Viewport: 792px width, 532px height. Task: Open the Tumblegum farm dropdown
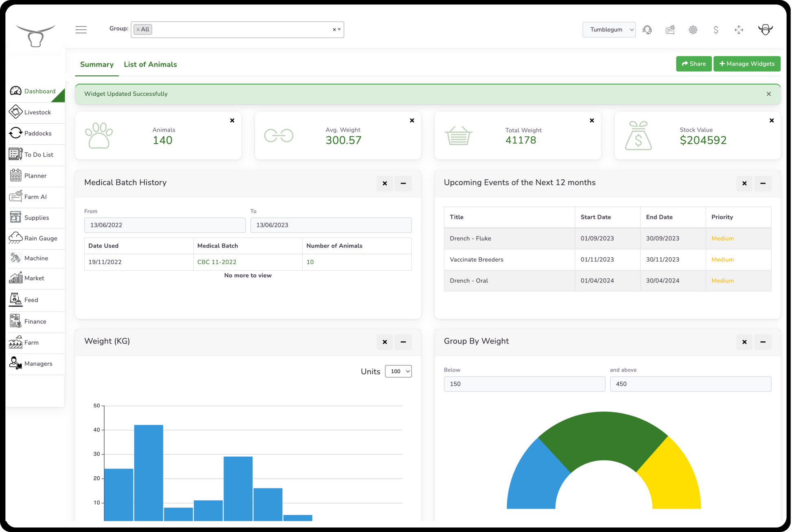pos(609,30)
